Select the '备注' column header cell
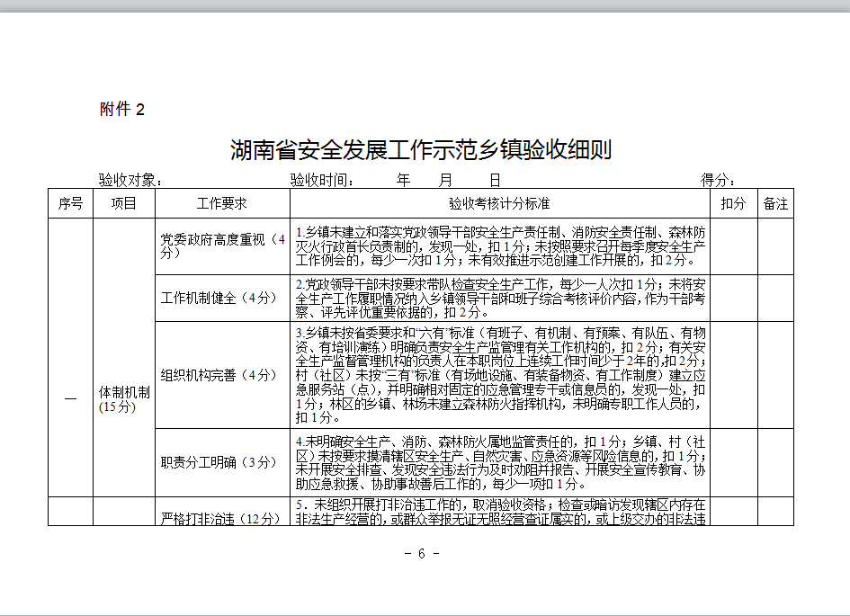Viewport: 850px width, 616px height. point(775,204)
